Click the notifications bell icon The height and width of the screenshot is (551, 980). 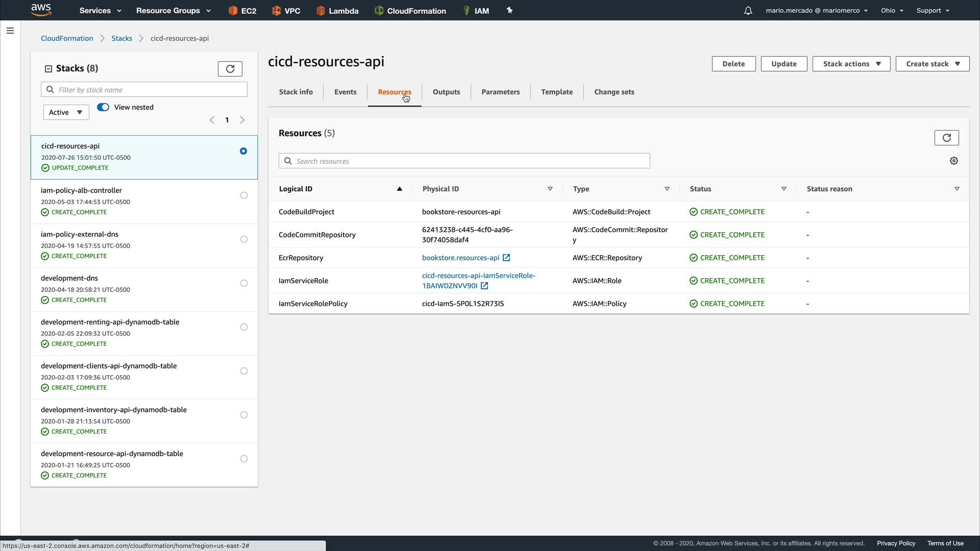748,11
